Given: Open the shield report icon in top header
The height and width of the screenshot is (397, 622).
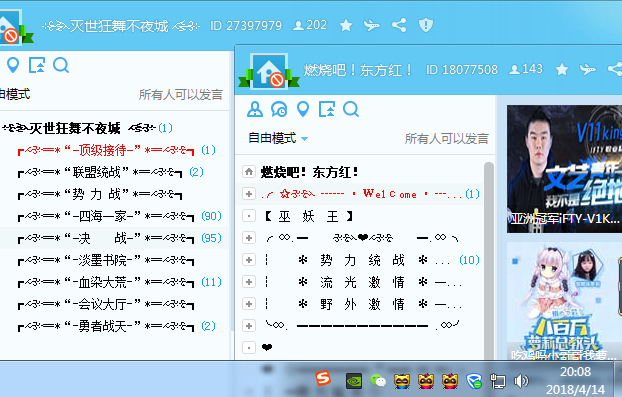Looking at the screenshot, I should tap(426, 25).
